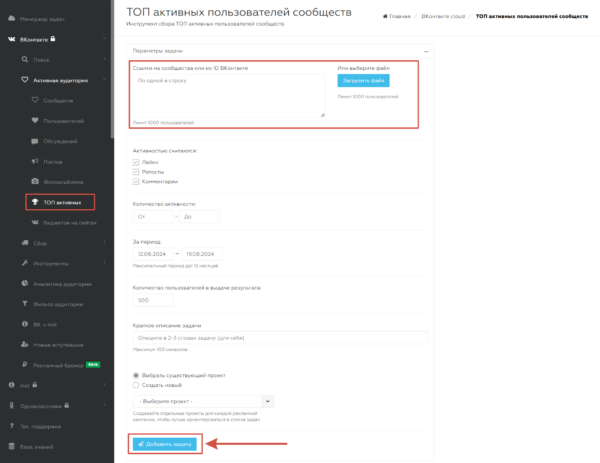
Task: Expand the Сбор submenu chevron
Action: click(104, 242)
